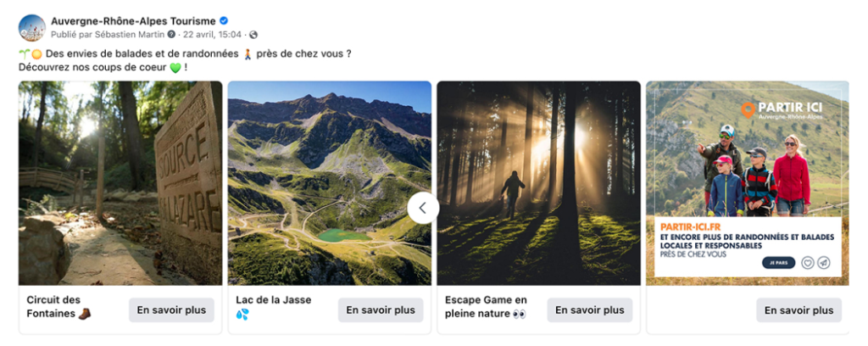Open the sunlit forest Escape Game photo

(538, 183)
